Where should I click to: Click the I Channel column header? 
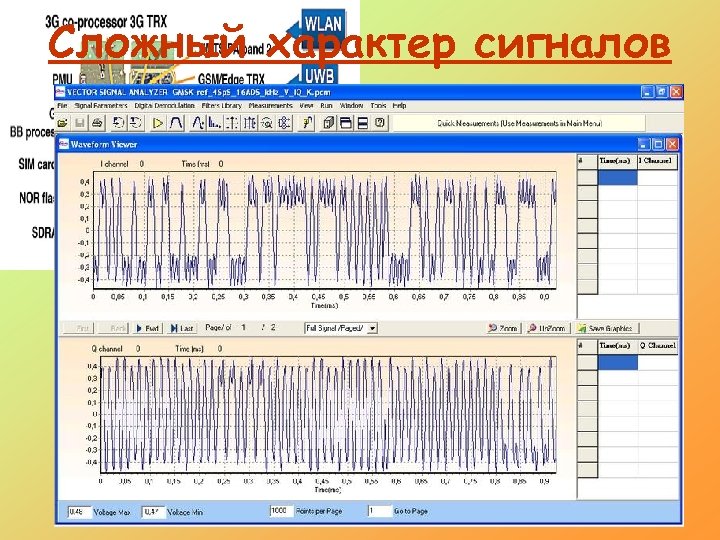[657, 161]
